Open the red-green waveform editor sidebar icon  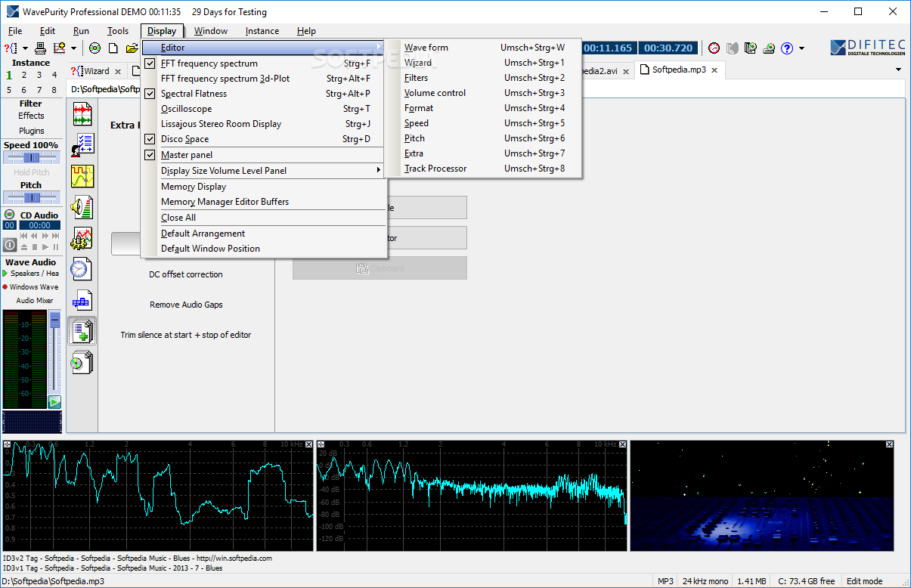[82, 113]
